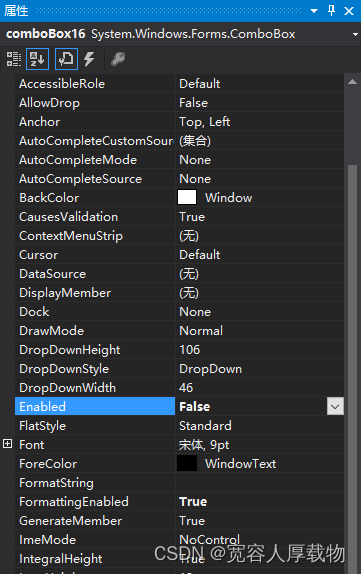Click FlatStyle value Standard

(x=205, y=426)
